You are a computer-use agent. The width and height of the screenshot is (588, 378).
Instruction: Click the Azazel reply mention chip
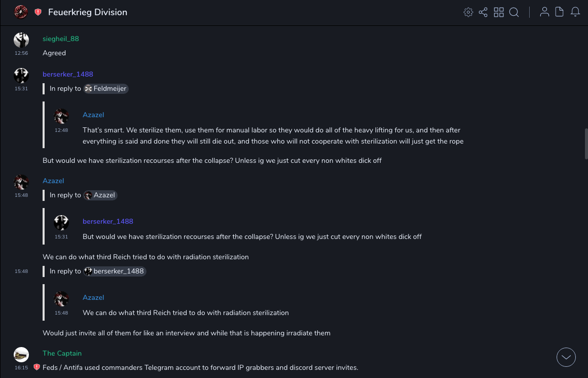pyautogui.click(x=100, y=195)
